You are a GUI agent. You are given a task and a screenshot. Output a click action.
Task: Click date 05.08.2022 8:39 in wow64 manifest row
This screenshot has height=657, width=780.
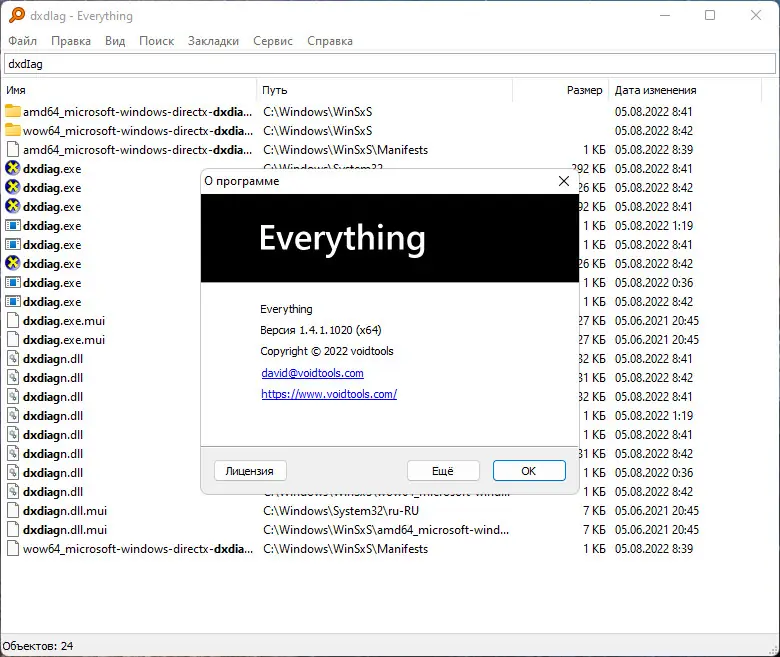(653, 549)
